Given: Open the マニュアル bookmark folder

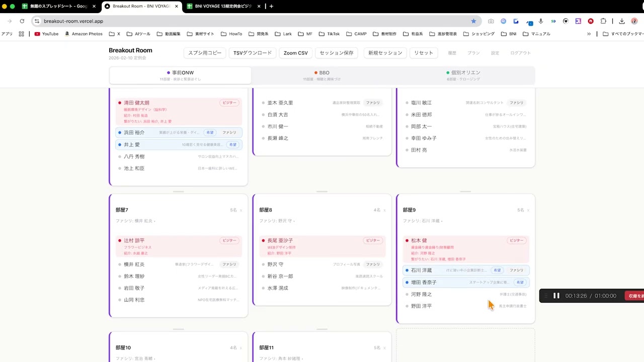Looking at the screenshot, I should coord(536,34).
